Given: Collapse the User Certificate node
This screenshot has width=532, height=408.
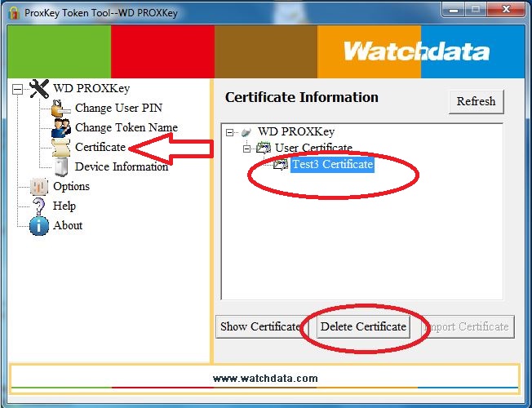Looking at the screenshot, I should (x=247, y=149).
